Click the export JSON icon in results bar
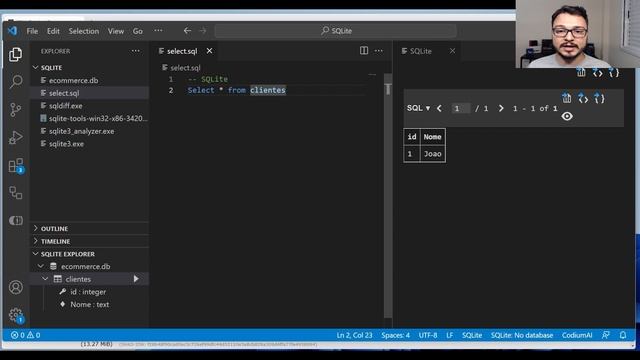The width and height of the screenshot is (640, 360). pos(599,98)
